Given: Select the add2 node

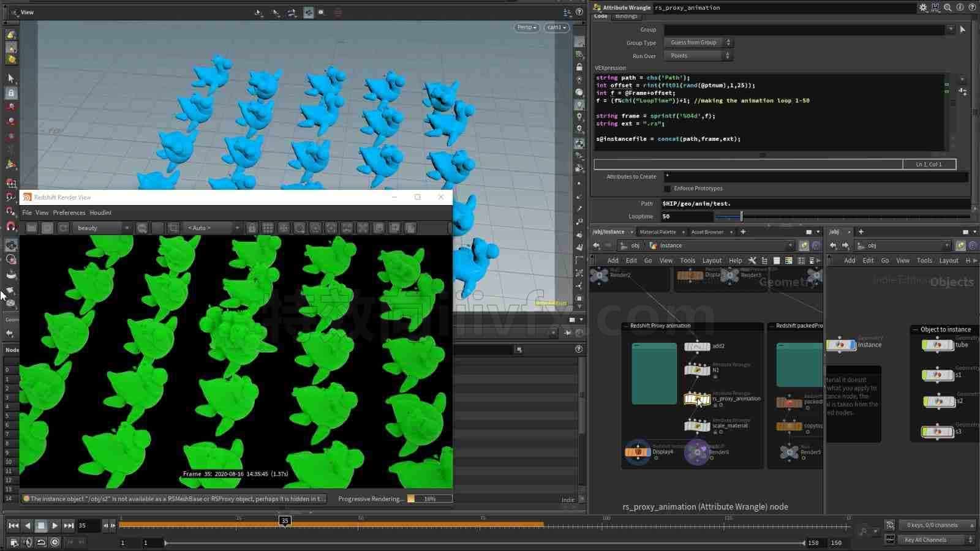Looking at the screenshot, I should pos(697,347).
